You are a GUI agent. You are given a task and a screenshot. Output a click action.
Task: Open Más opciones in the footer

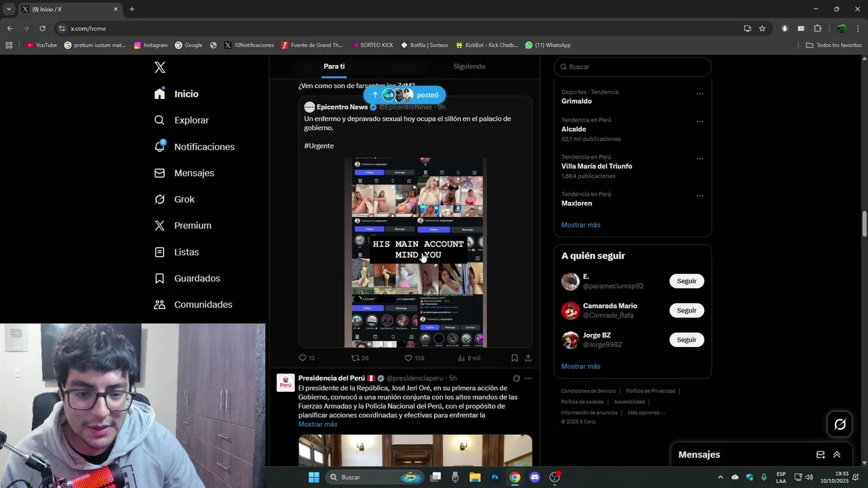coord(646,413)
